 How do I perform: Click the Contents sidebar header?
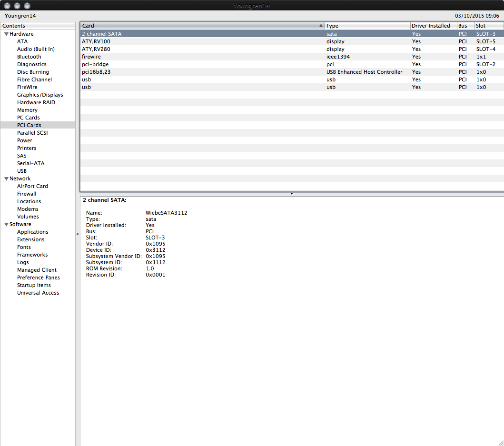(x=38, y=26)
